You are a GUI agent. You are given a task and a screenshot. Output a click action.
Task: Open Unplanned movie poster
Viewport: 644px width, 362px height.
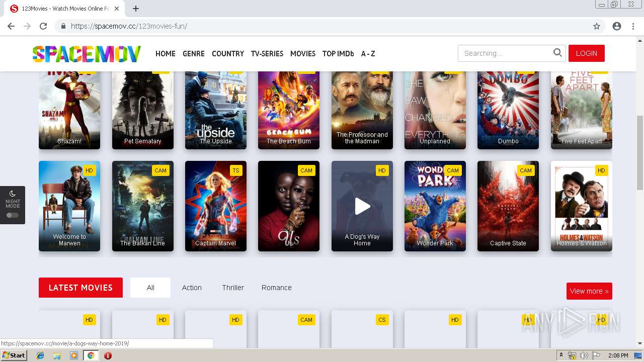tap(435, 110)
